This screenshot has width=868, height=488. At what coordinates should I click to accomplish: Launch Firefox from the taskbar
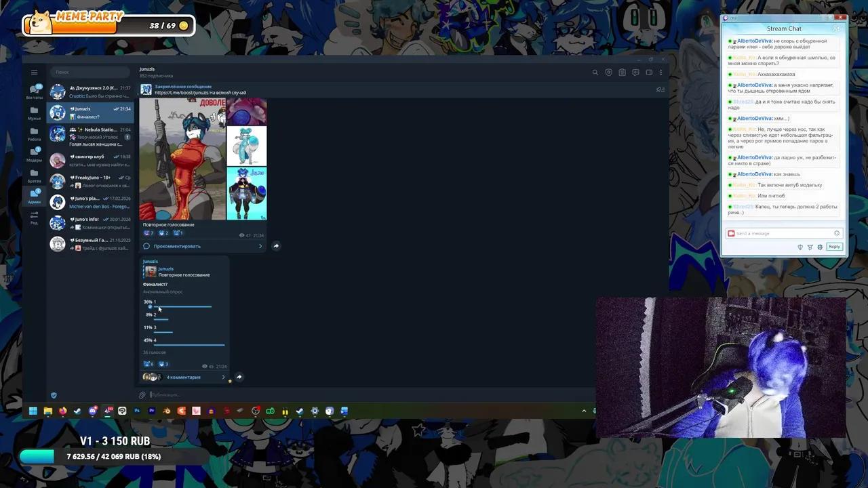[62, 411]
